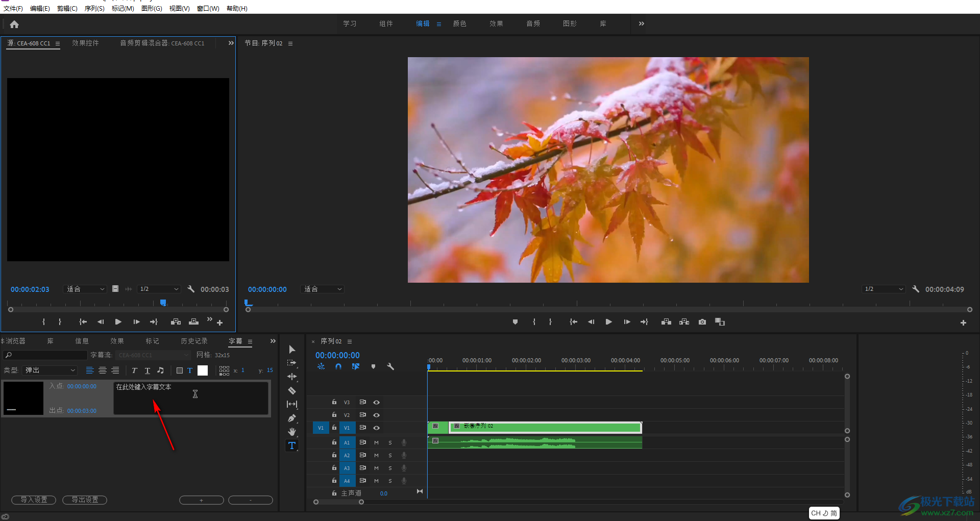Select the Razor tool

292,390
